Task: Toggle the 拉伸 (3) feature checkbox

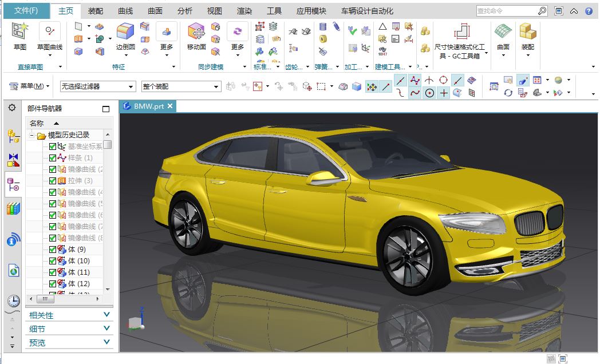Action: point(52,180)
